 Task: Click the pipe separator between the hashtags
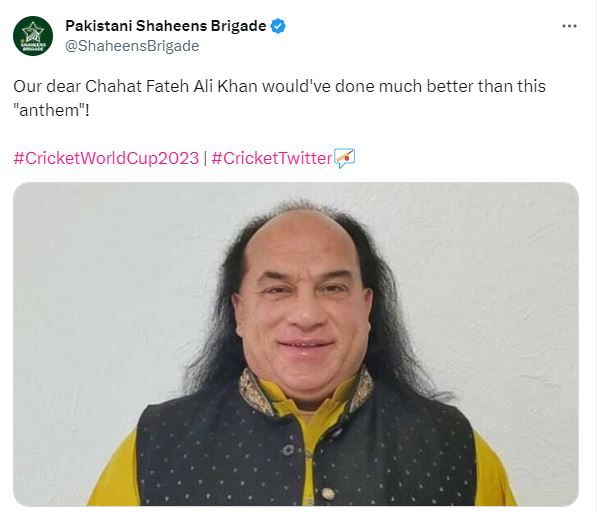205,158
